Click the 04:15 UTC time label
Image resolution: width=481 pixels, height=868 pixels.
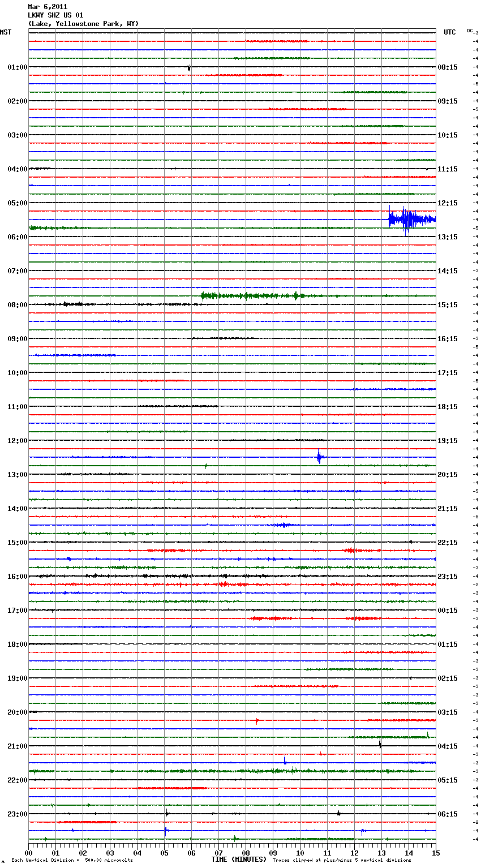click(x=448, y=746)
